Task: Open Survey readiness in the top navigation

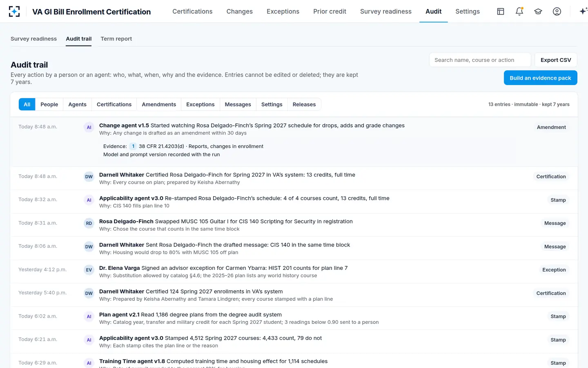Action: 386,11
